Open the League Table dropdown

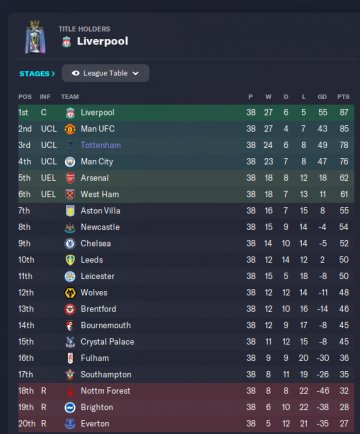coord(105,73)
